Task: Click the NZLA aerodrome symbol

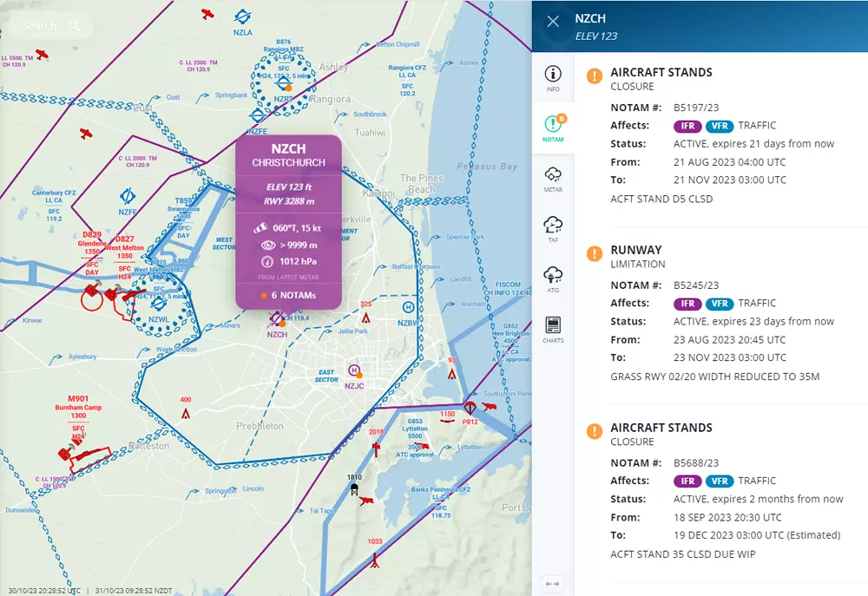Action: pos(243,16)
